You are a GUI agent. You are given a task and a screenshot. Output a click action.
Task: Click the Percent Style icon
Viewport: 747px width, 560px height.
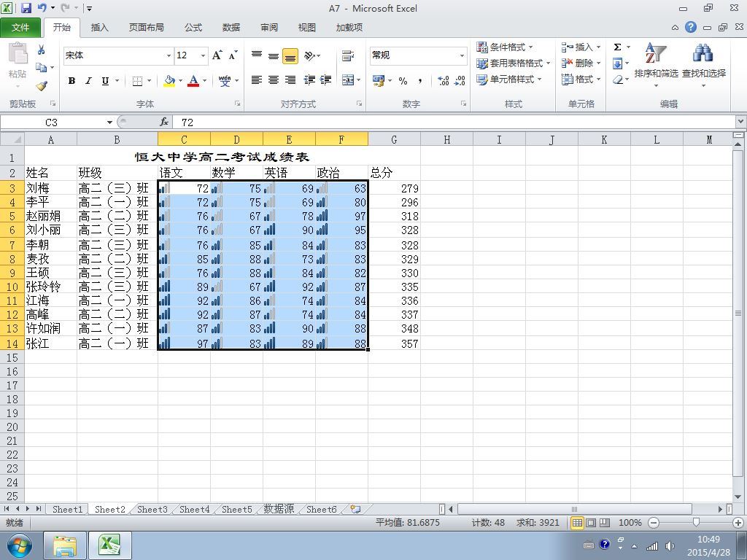click(403, 80)
